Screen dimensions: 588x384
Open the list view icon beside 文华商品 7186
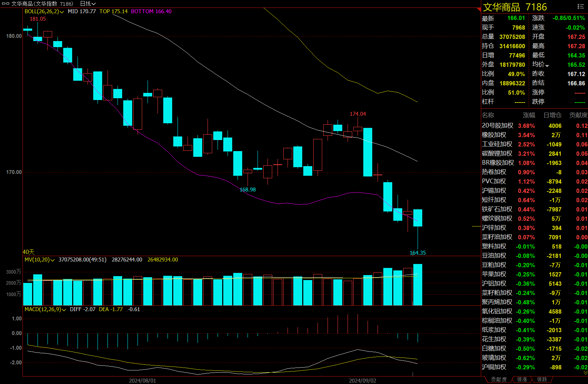581,7
